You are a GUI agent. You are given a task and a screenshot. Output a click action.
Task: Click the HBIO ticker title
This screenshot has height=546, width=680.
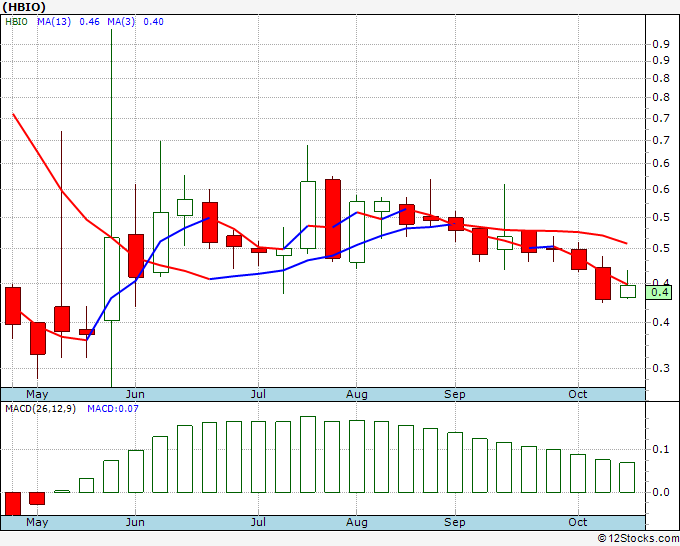(24, 7)
